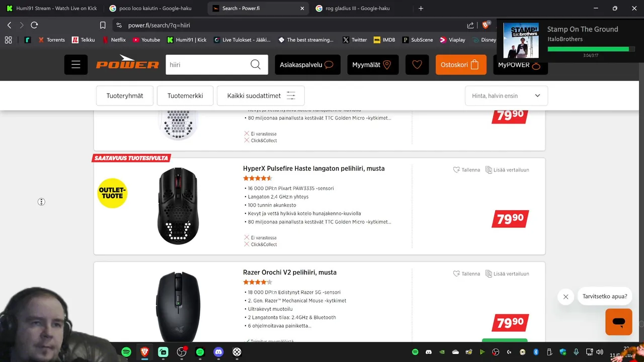The height and width of the screenshot is (362, 644).
Task: Open Discord from the taskbar
Action: click(x=218, y=352)
